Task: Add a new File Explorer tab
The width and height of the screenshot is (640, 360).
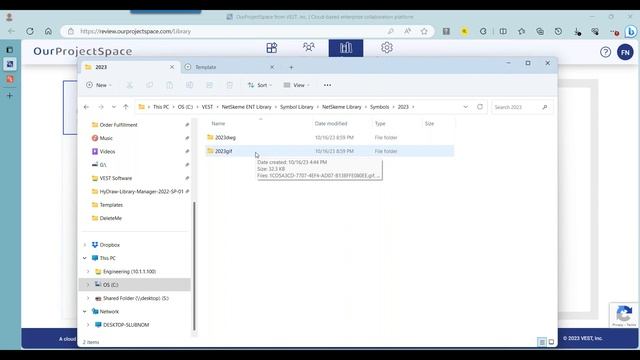Action: point(291,67)
